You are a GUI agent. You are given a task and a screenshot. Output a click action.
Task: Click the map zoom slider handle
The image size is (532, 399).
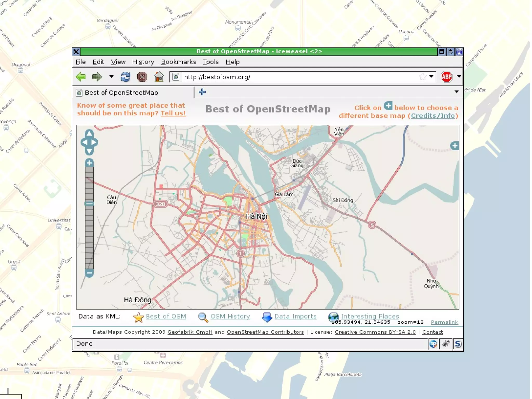coord(89,204)
